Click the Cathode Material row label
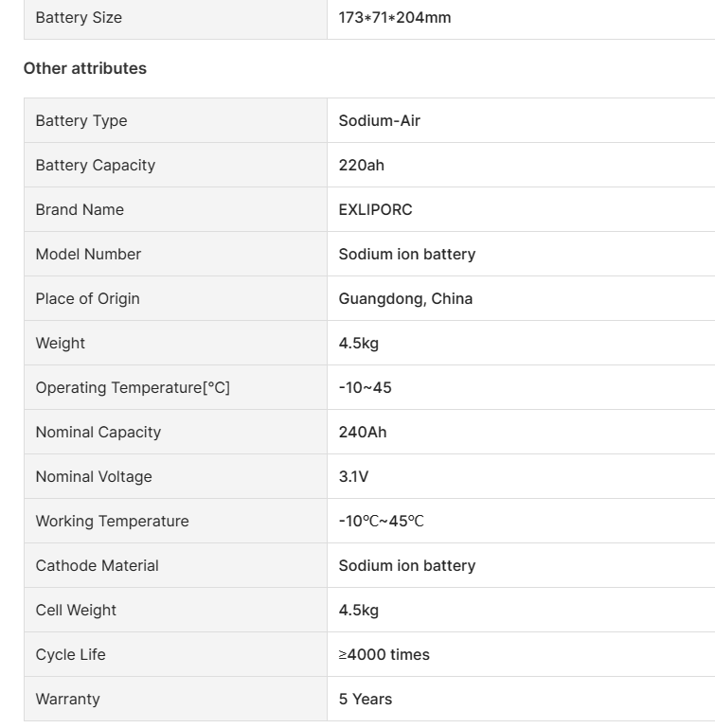715x728 pixels. point(97,565)
